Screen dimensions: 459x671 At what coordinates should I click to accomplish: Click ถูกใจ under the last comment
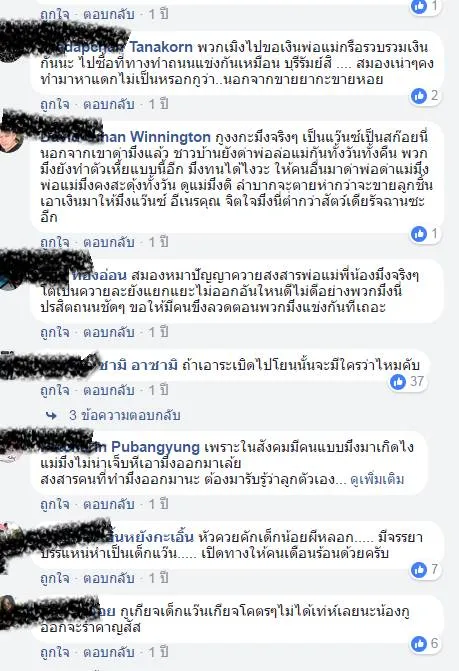click(x=55, y=653)
